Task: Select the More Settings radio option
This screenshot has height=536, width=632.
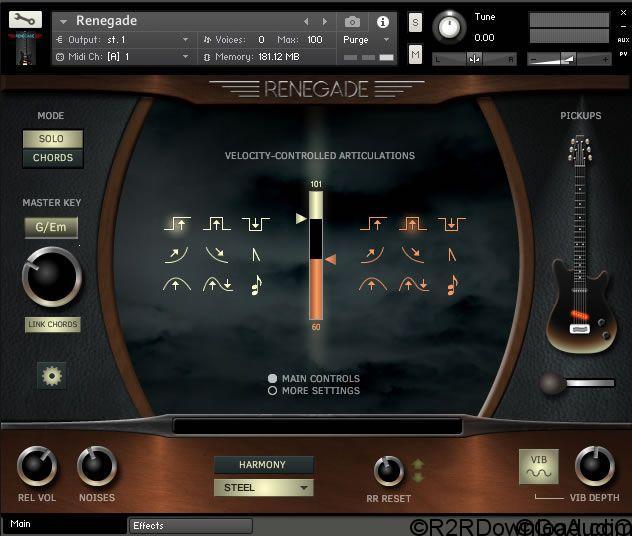Action: [273, 391]
